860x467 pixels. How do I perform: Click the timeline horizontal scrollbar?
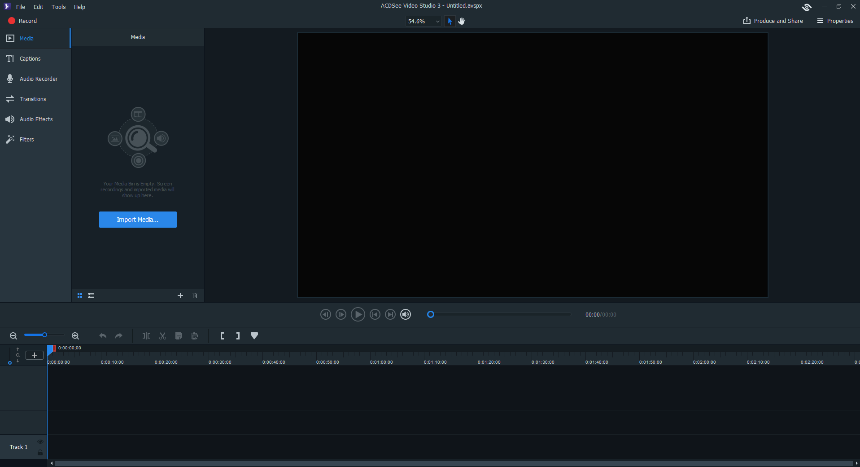tap(454, 463)
